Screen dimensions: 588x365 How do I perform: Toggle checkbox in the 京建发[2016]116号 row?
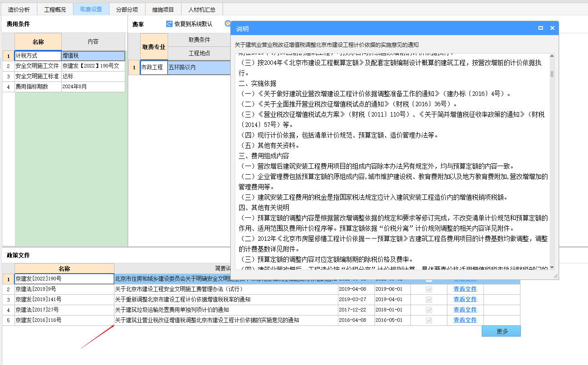[429, 320]
